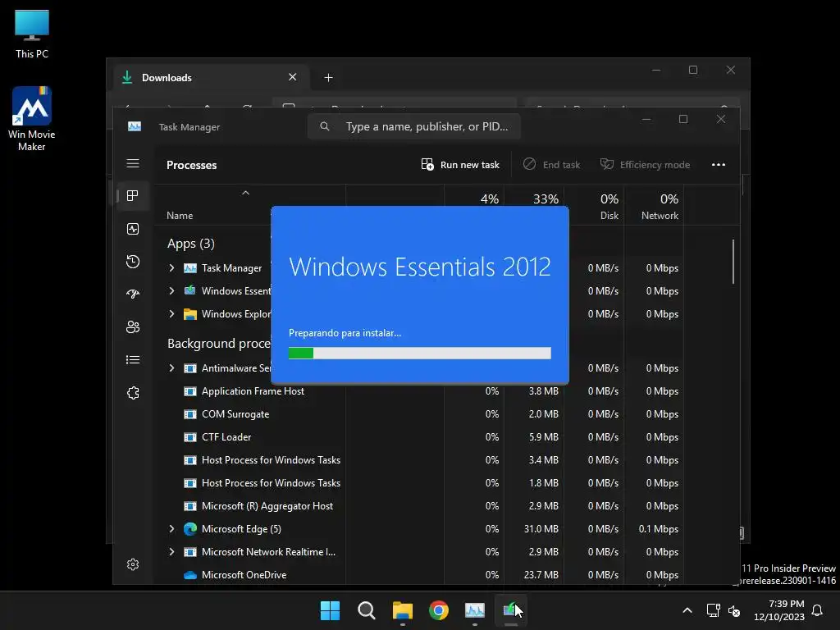Switch to Task Manager taskbar icon

tap(475, 610)
